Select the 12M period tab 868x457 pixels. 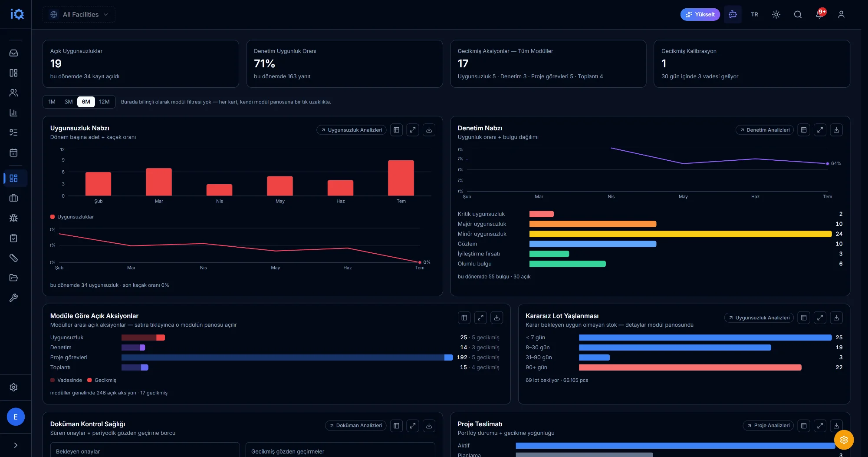click(x=104, y=102)
